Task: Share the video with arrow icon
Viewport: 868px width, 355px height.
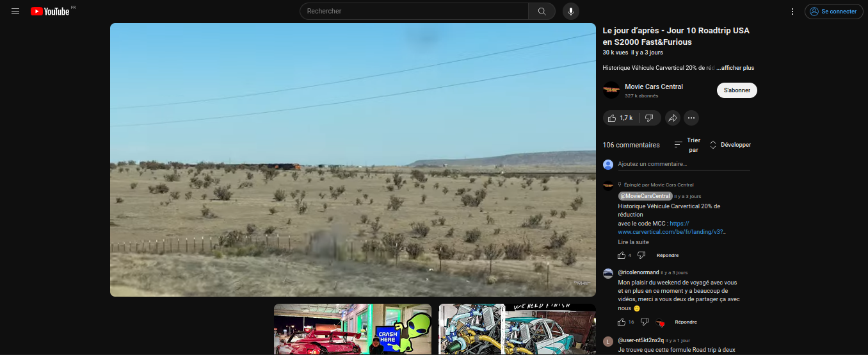Action: pos(673,118)
